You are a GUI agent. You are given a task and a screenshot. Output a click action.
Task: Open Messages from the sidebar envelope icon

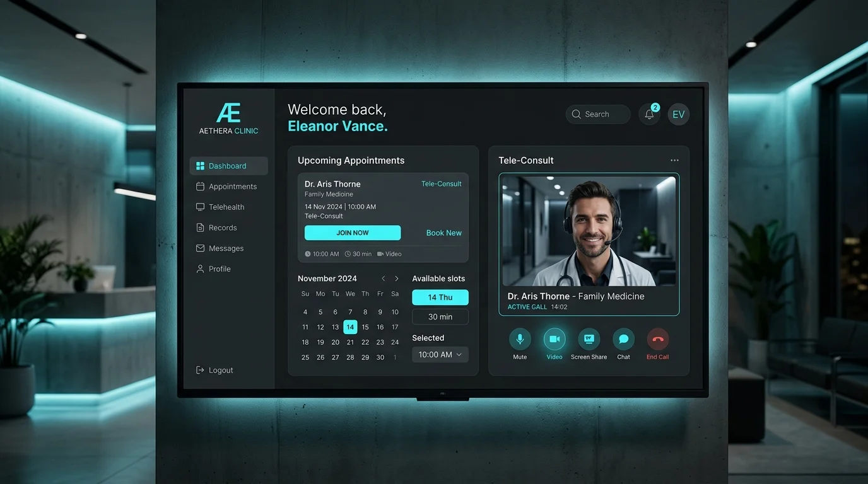click(x=201, y=248)
